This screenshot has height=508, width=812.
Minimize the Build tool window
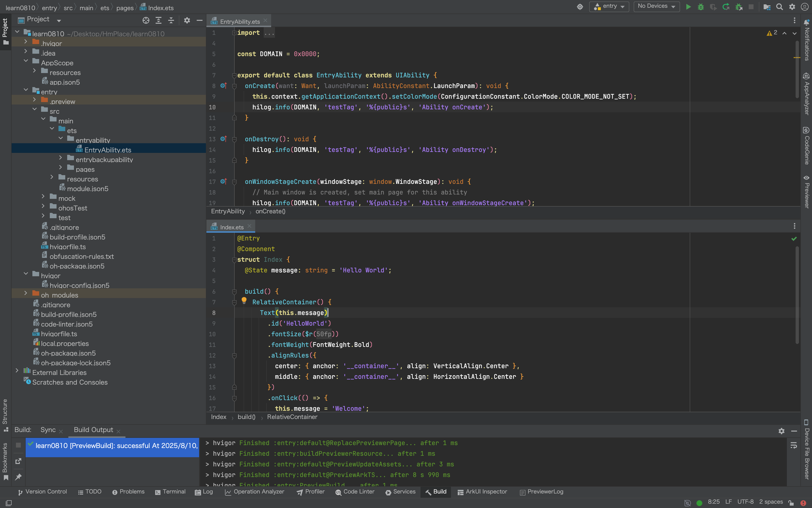click(794, 431)
